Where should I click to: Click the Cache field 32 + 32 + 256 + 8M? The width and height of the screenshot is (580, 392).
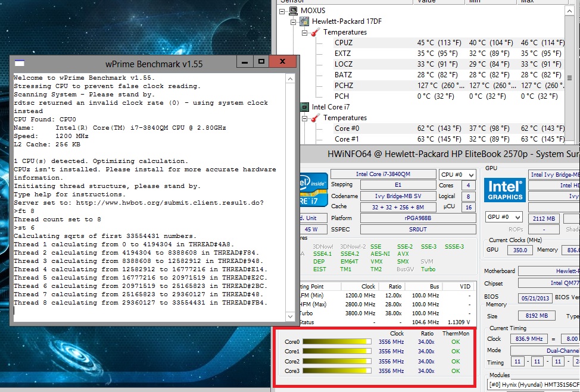[398, 207]
